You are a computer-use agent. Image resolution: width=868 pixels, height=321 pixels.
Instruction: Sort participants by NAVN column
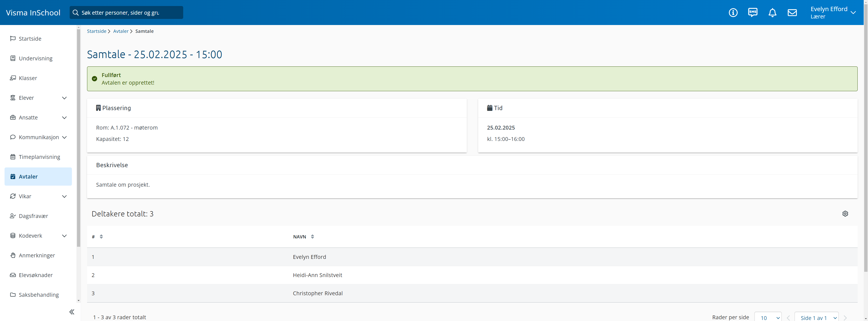pos(312,237)
